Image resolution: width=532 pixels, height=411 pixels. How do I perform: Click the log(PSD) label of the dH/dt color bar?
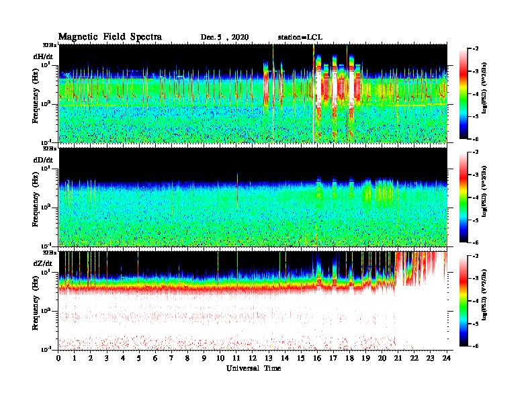click(484, 87)
